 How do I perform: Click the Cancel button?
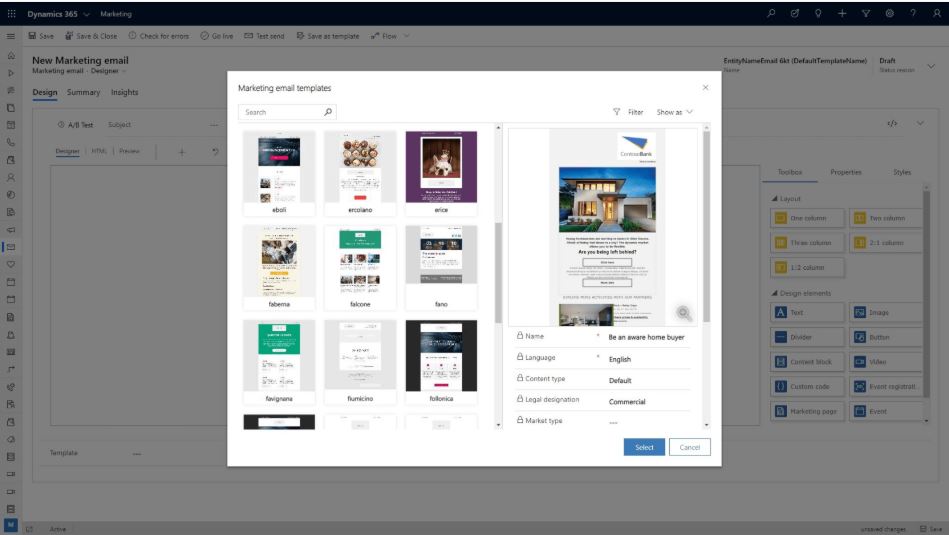689,447
